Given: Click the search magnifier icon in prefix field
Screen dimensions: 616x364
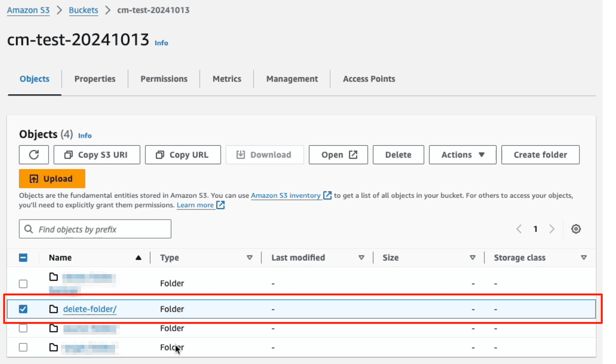Looking at the screenshot, I should (x=29, y=229).
